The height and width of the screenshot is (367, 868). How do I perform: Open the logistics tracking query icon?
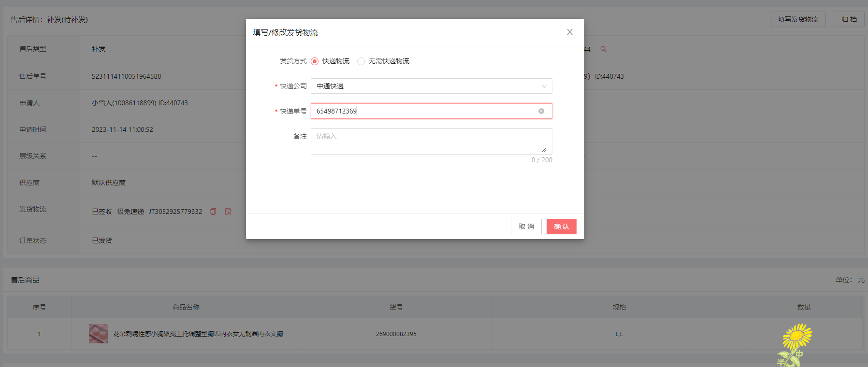click(x=228, y=212)
